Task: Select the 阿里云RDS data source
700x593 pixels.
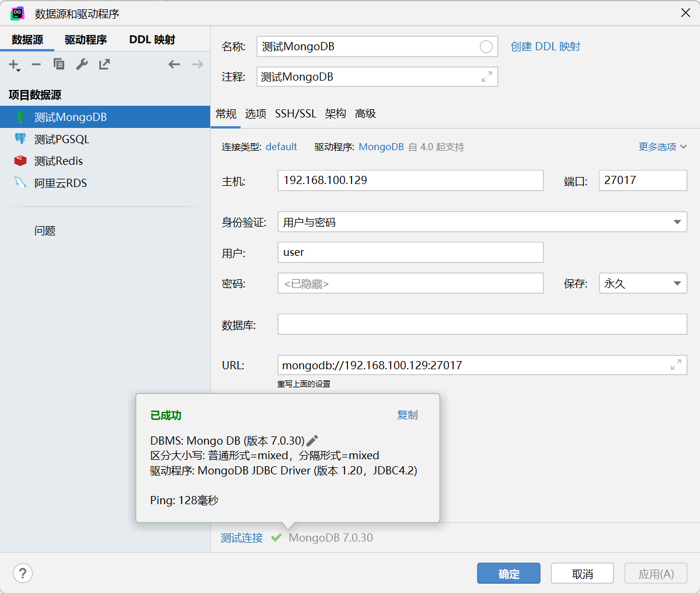Action: (105, 183)
